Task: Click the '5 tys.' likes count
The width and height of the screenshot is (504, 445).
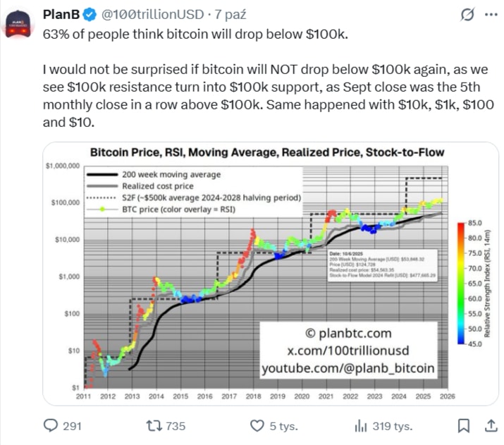Action: tap(284, 425)
